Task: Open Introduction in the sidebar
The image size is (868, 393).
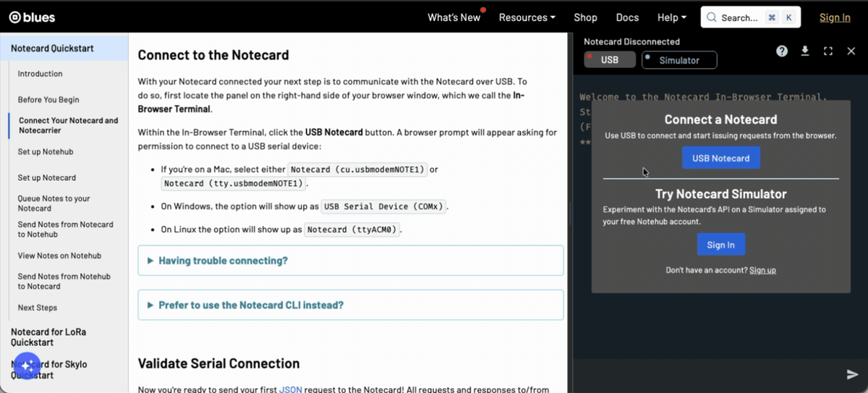Action: point(41,74)
